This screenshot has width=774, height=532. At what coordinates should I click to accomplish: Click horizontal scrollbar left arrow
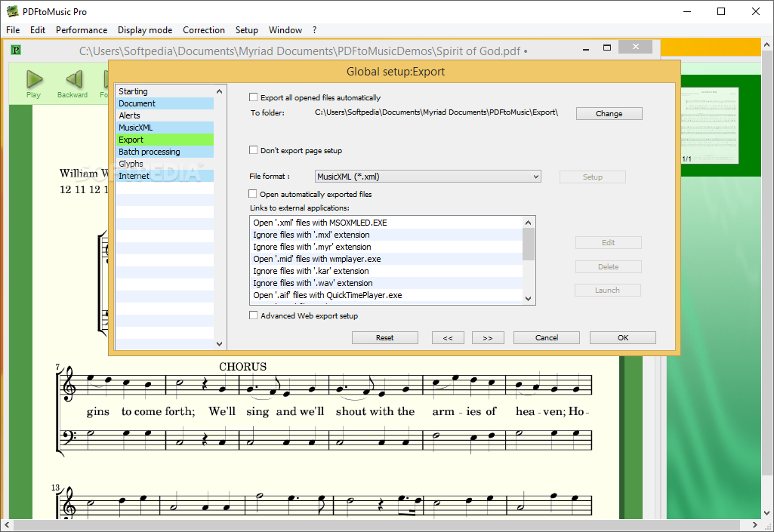pos(7,524)
